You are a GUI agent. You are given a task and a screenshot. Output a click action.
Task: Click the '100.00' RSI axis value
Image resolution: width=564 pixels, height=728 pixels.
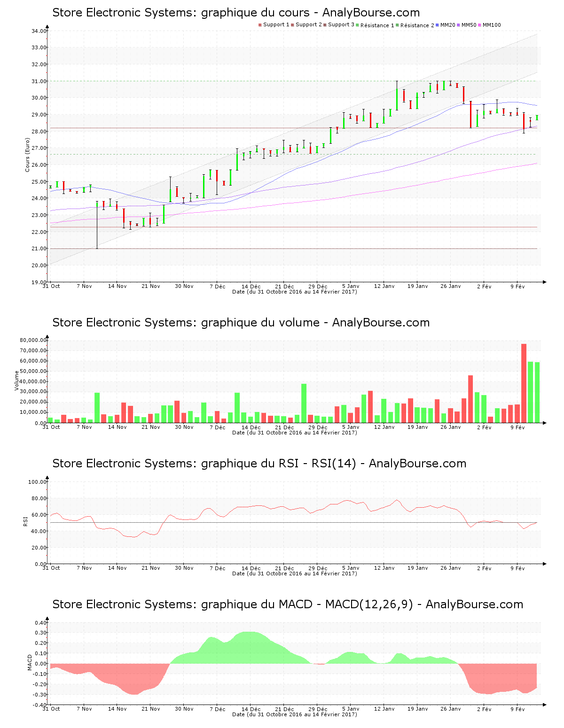[x=38, y=482]
